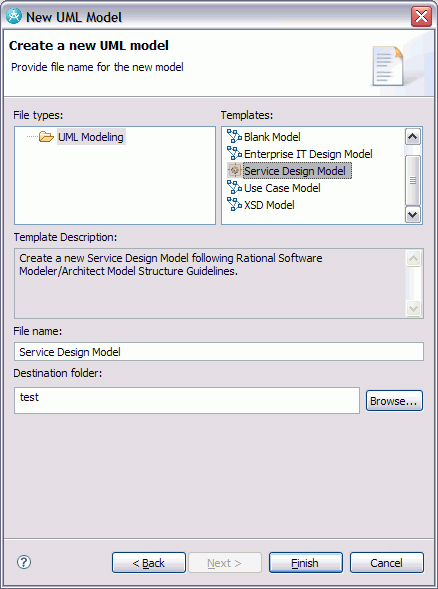The width and height of the screenshot is (438, 589).
Task: Click the Use Case Model template icon
Action: pos(234,187)
